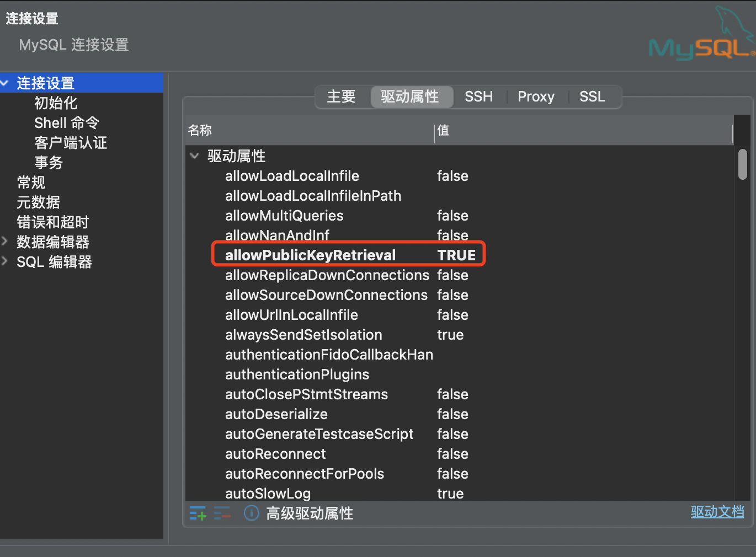The height and width of the screenshot is (557, 756).
Task: Select the 数据编辑器 sidebar item
Action: click(53, 242)
